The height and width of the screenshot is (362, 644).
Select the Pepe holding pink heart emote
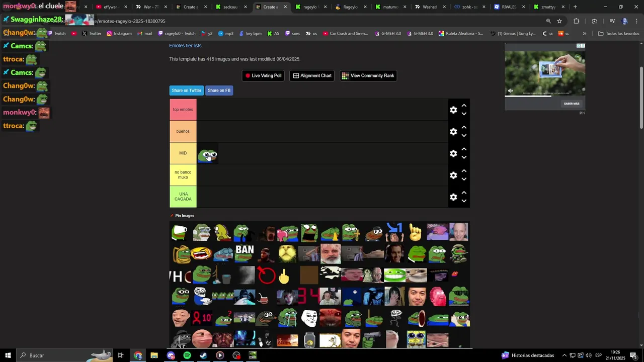tap(288, 233)
